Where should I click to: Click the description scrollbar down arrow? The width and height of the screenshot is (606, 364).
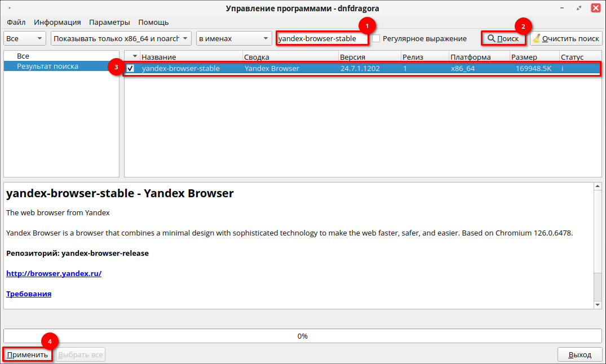pos(598,304)
